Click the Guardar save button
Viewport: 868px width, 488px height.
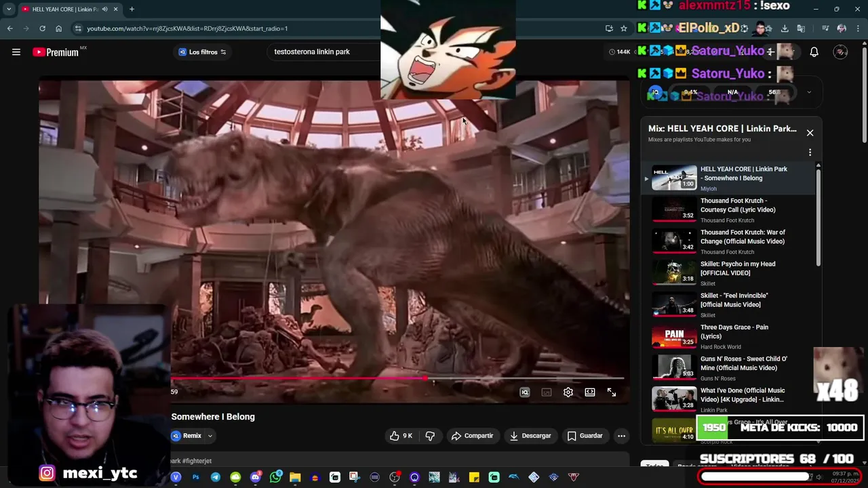point(585,436)
